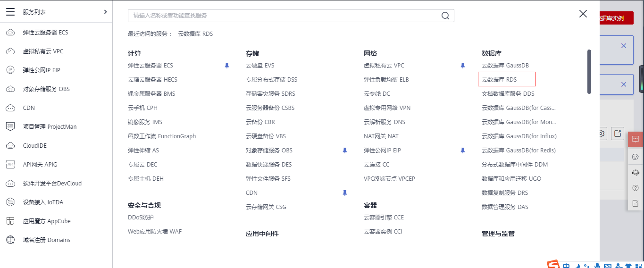Click the 弹性公网IP EIP sidebar icon
Image resolution: width=644 pixels, height=268 pixels.
coord(10,70)
